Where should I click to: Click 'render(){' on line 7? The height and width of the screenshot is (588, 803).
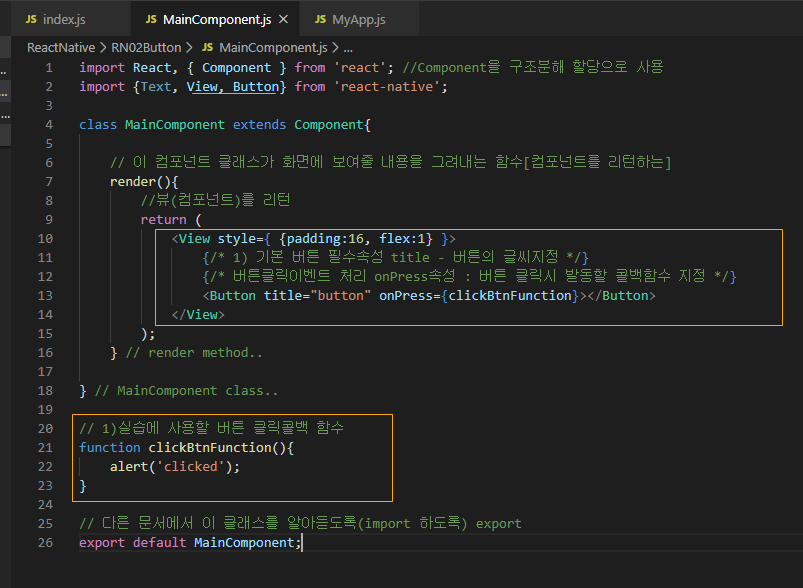144,181
